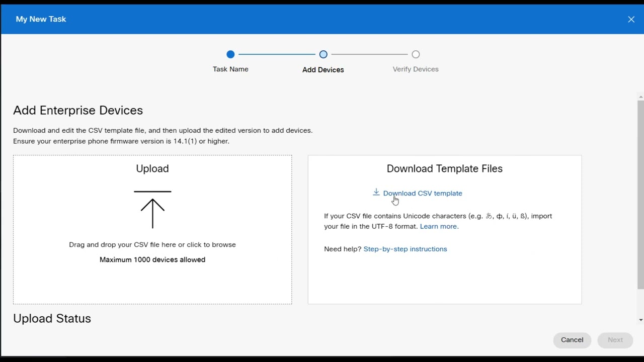Close the My New Task dialog
Viewport: 644px width, 362px height.
coord(631,19)
